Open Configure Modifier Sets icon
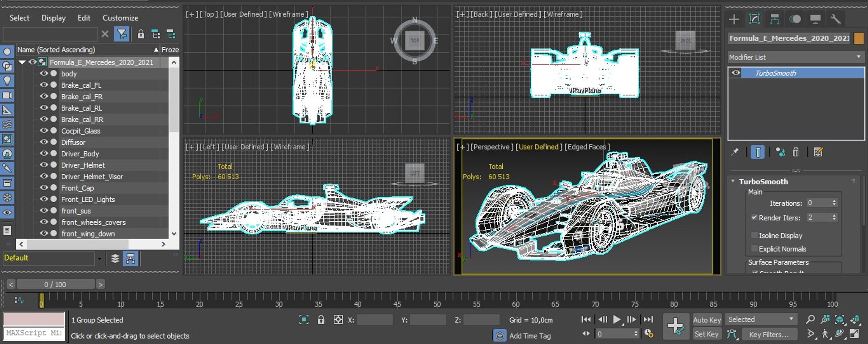 click(818, 152)
